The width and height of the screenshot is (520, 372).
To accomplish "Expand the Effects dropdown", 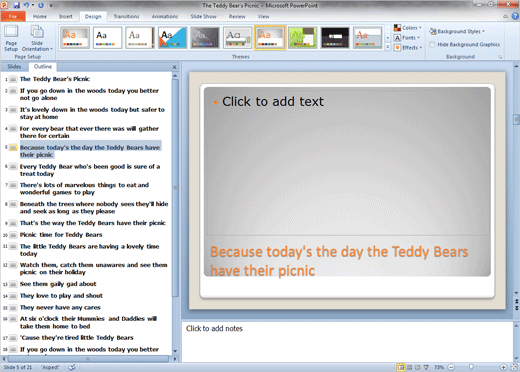I will point(408,48).
